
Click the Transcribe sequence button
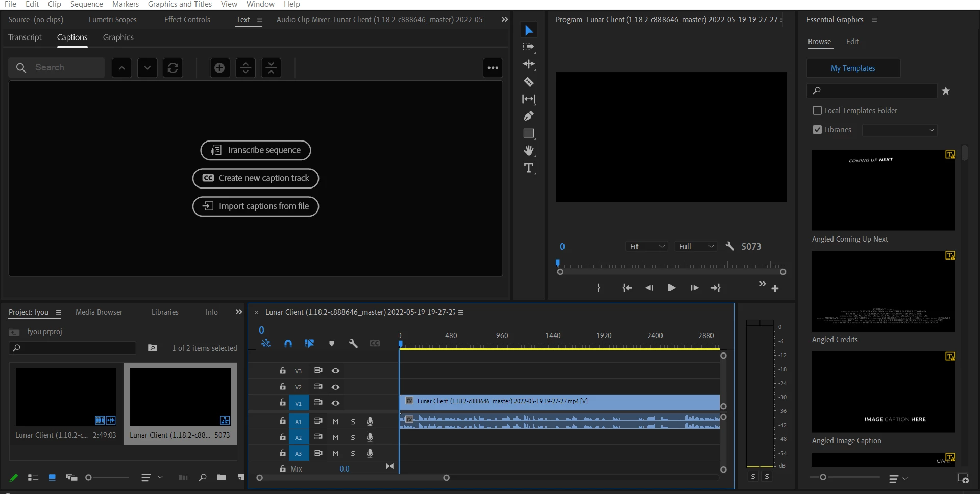click(256, 150)
